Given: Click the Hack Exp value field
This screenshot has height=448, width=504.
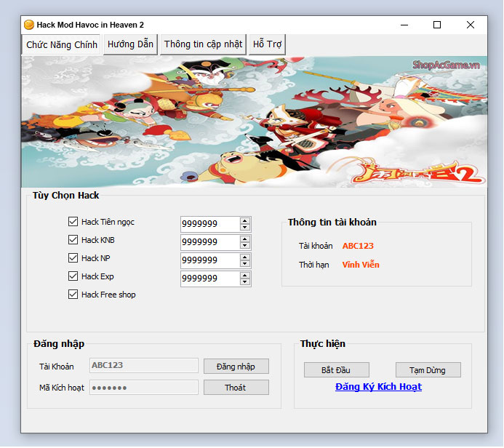Looking at the screenshot, I should tap(210, 279).
